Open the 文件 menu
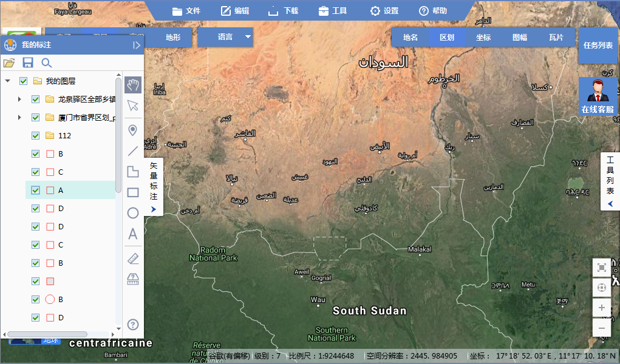The image size is (620, 364). click(x=186, y=11)
